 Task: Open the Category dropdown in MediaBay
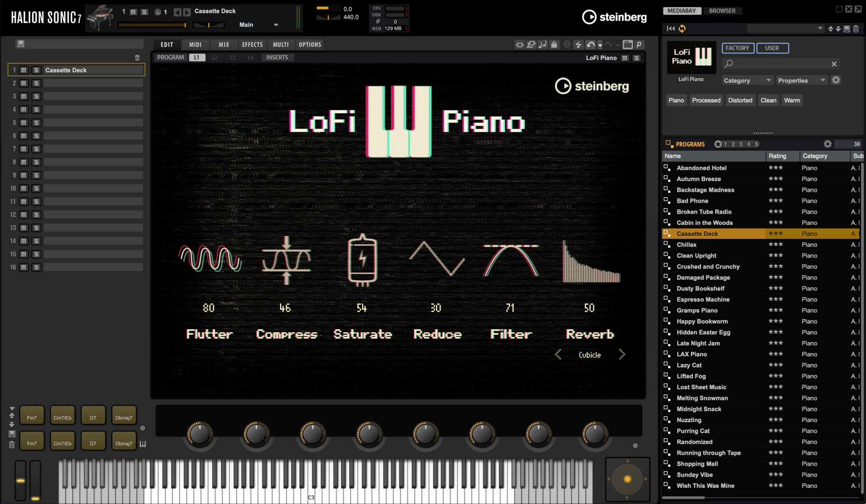pyautogui.click(x=746, y=80)
